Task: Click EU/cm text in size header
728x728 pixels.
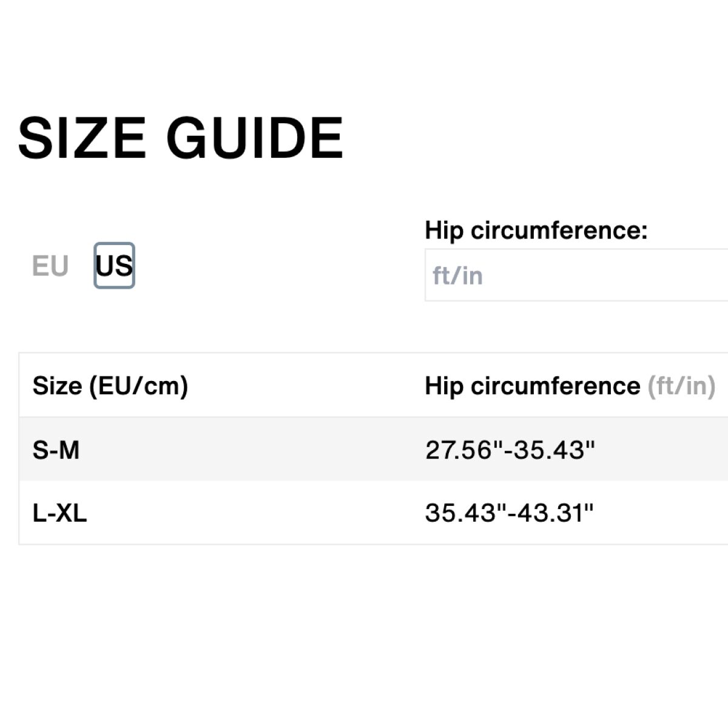Action: click(x=138, y=386)
